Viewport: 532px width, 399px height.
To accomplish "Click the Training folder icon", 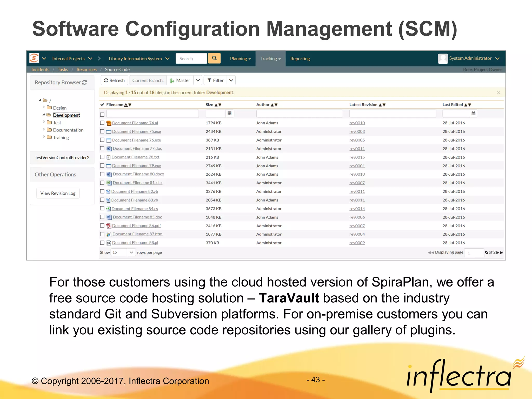I will [49, 137].
